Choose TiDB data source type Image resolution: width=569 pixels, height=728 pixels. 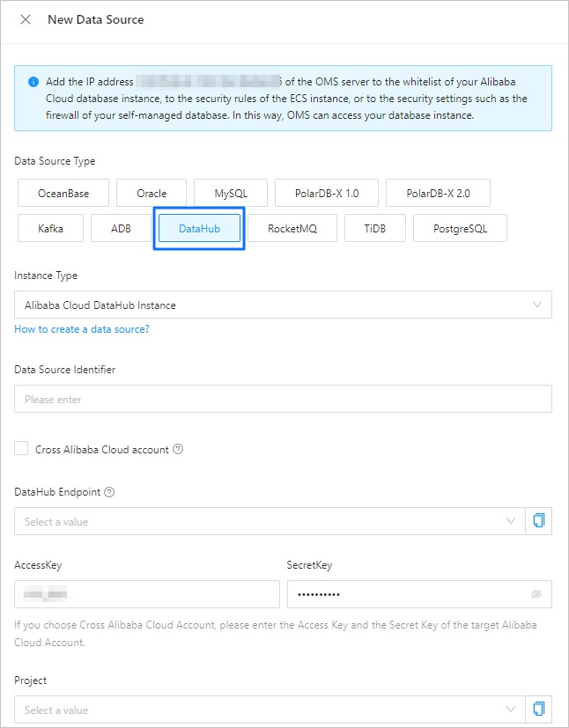(375, 228)
